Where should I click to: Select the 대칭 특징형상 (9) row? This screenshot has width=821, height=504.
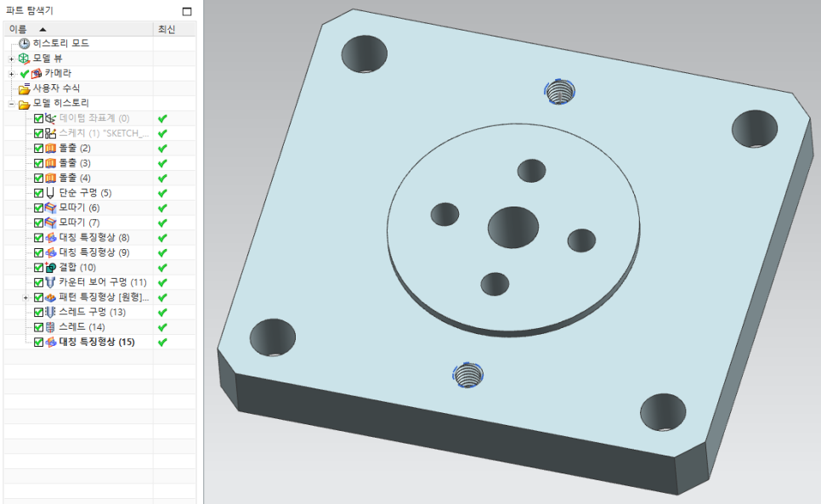coord(99,252)
